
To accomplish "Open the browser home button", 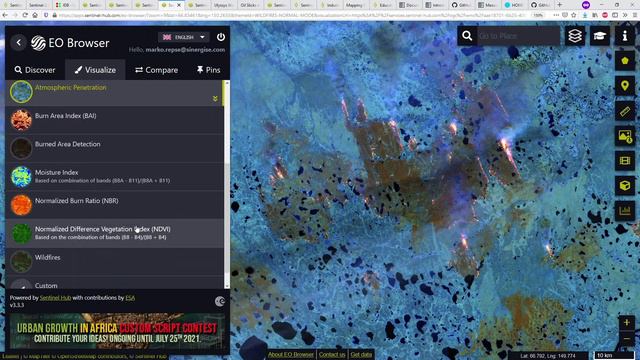I will tap(35, 15).
